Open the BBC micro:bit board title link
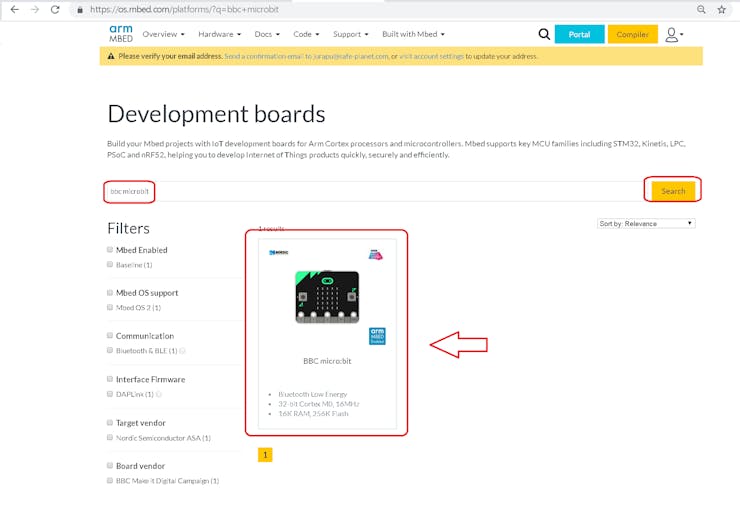The image size is (740, 511). click(x=328, y=361)
